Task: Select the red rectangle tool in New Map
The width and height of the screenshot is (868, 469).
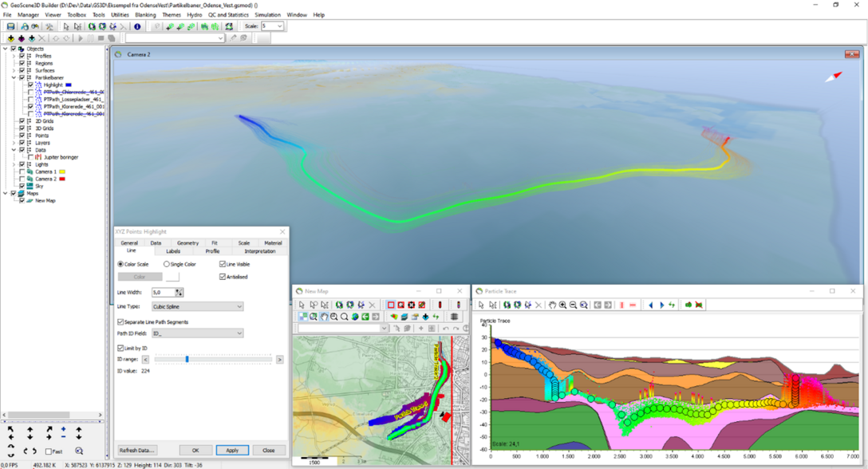Action: click(391, 305)
